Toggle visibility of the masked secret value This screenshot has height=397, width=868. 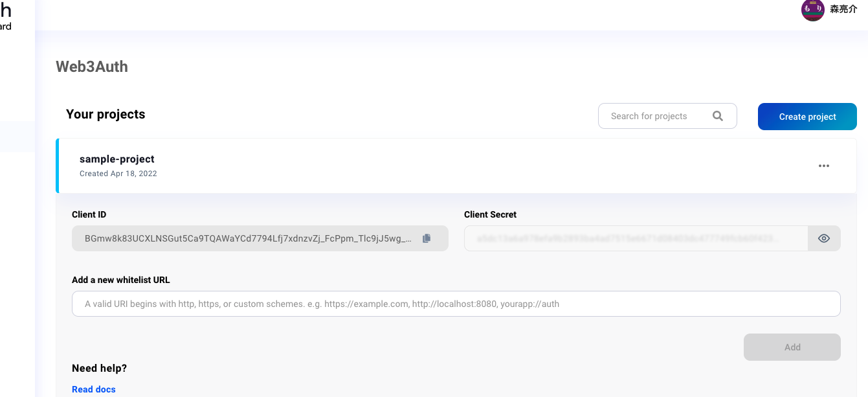pos(824,238)
